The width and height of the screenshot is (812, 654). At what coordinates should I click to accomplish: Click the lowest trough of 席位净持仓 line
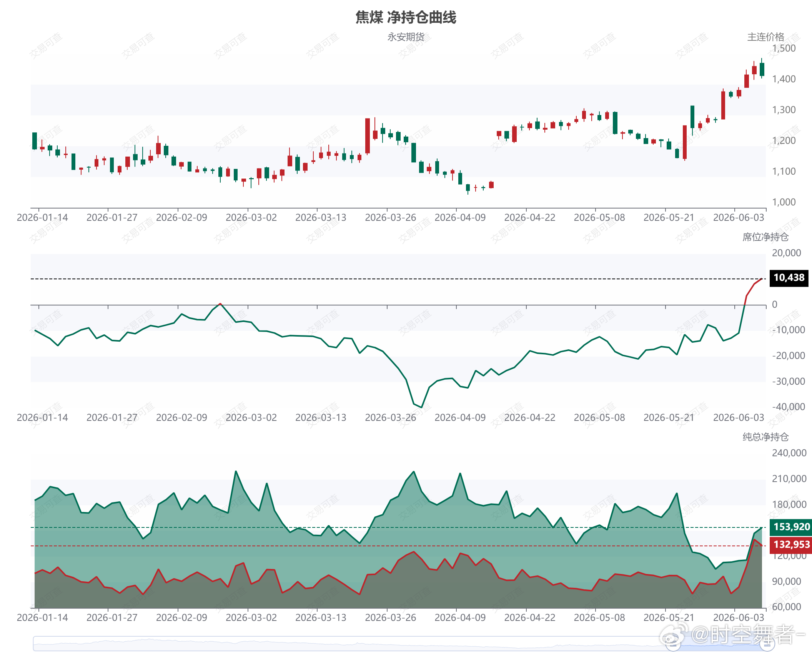pos(422,407)
